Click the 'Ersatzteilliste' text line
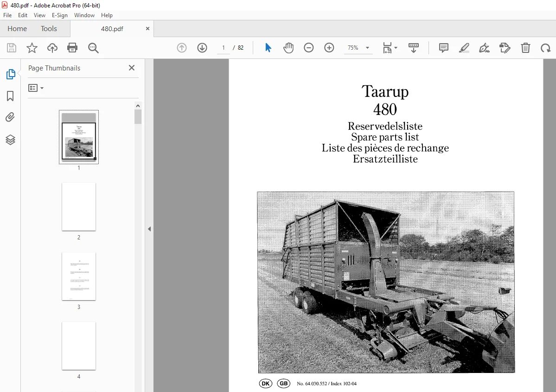Screen dimensions: 556x392 pos(385,159)
